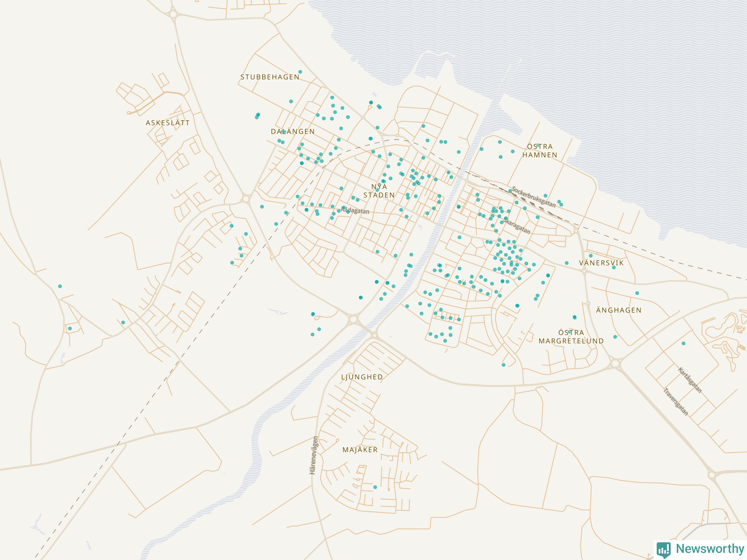
Task: Click the Härenevägen street name
Action: coord(314,455)
